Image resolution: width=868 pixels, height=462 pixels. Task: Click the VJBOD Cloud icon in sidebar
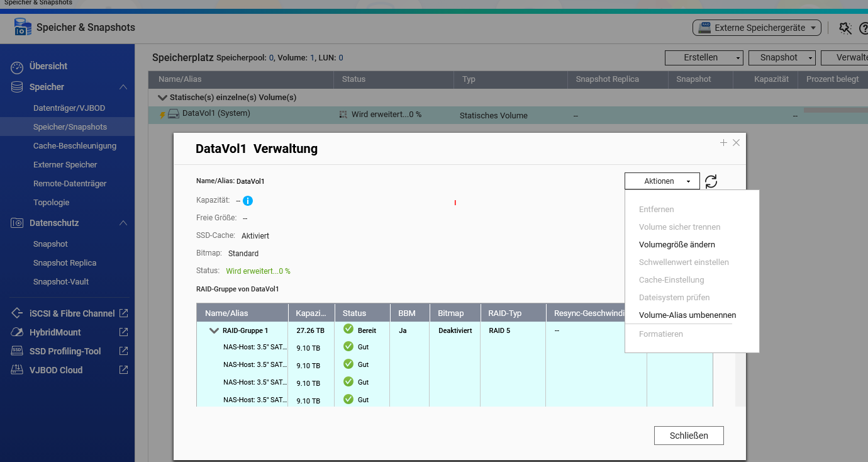click(18, 370)
